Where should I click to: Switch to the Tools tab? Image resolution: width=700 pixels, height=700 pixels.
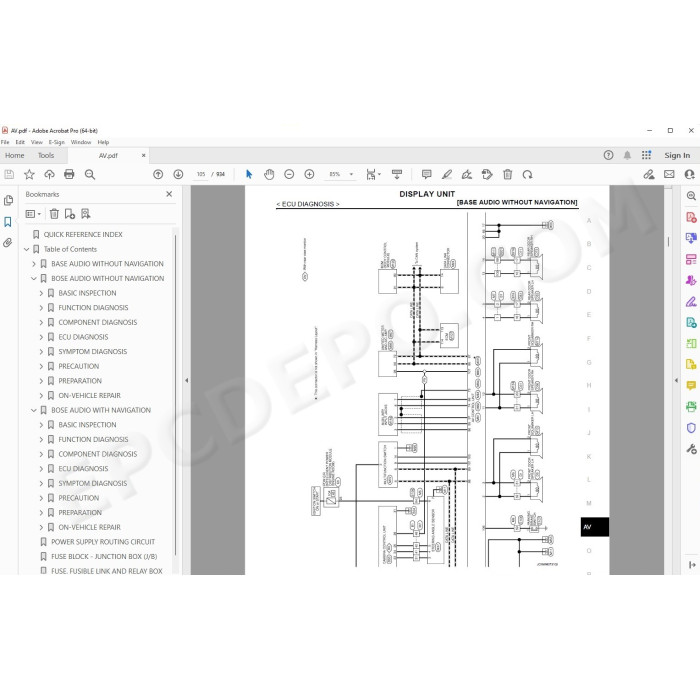(x=46, y=155)
